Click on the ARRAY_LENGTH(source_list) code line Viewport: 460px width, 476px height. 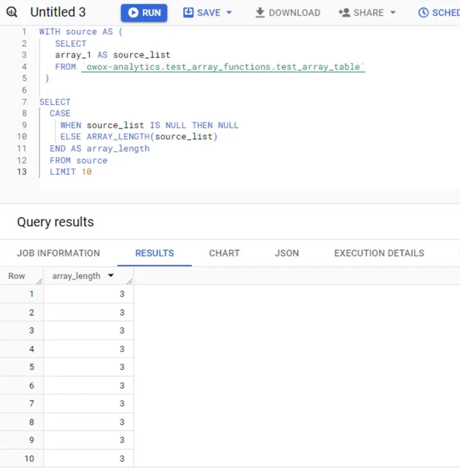click(x=139, y=136)
